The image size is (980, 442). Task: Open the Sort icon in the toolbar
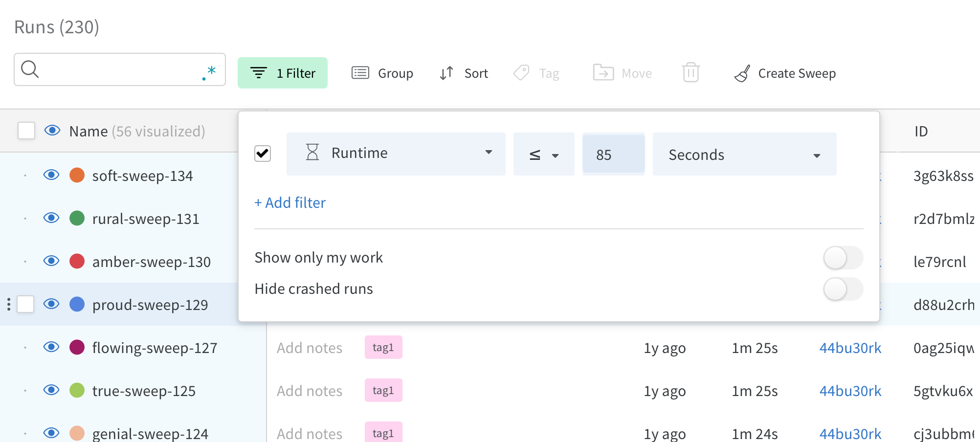[445, 72]
